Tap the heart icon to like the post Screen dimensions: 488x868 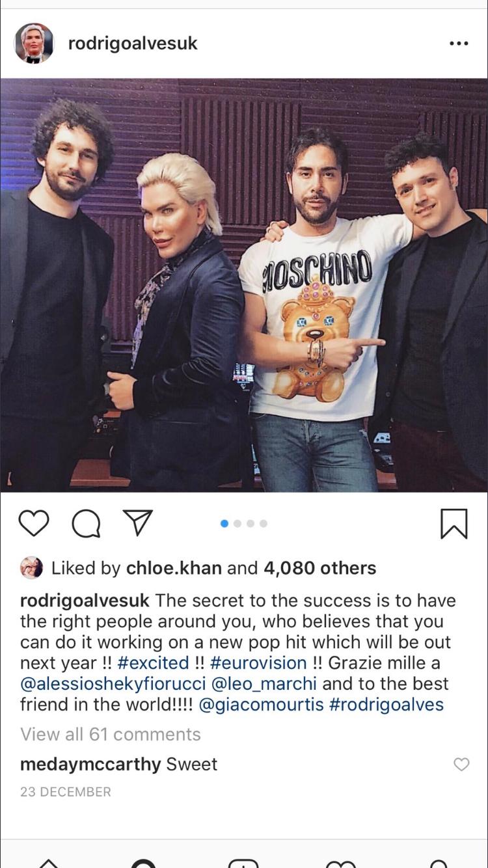tap(34, 523)
